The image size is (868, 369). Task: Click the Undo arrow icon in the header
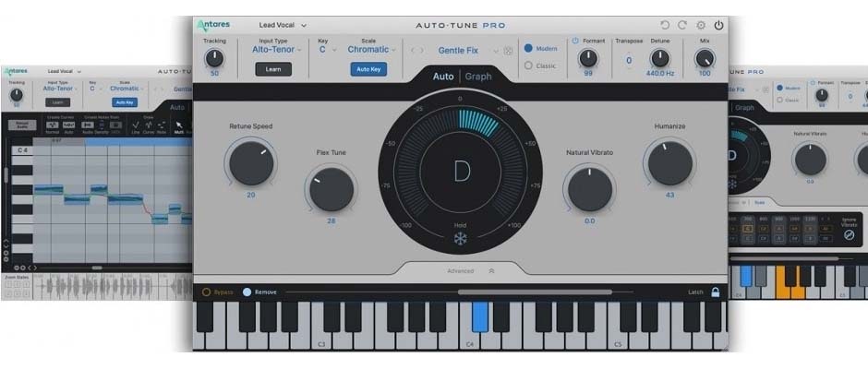[665, 25]
